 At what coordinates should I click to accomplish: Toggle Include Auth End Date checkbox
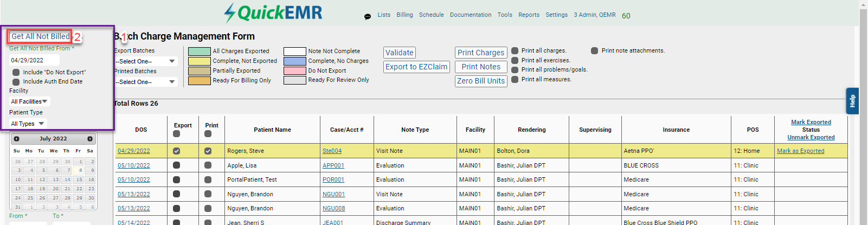coord(16,82)
